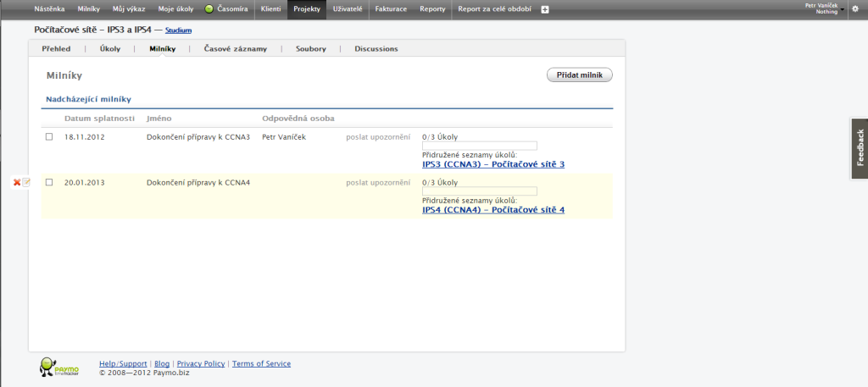Viewport: 868px width, 387px height.
Task: Open IPS3 (CCNA3) task list link
Action: point(493,164)
